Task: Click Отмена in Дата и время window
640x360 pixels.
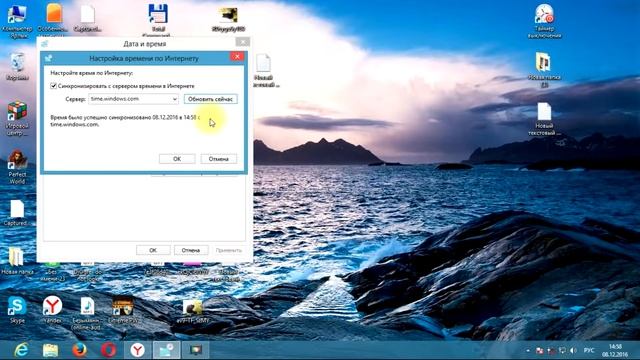Action: pos(191,250)
